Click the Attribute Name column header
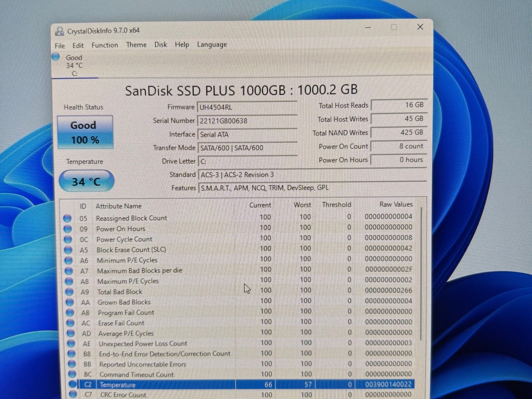The image size is (532, 399). click(x=119, y=206)
